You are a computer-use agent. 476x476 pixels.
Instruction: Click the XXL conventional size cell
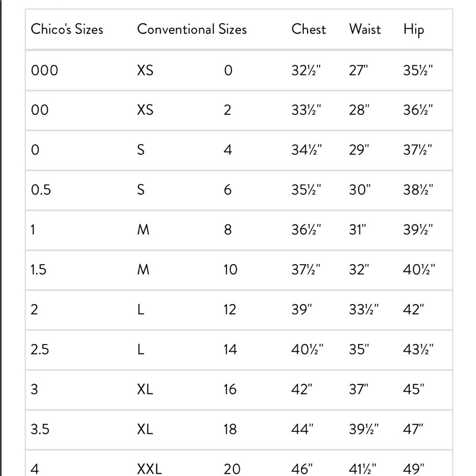point(149,469)
